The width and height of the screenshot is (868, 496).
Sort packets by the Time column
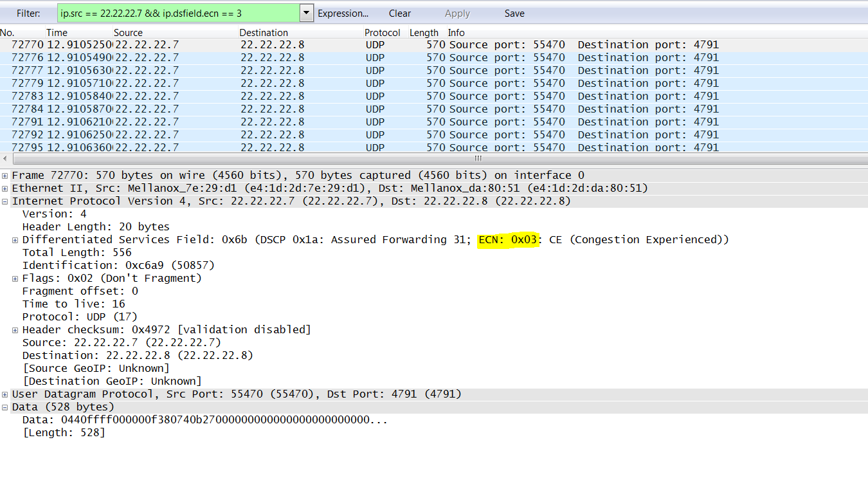click(57, 32)
